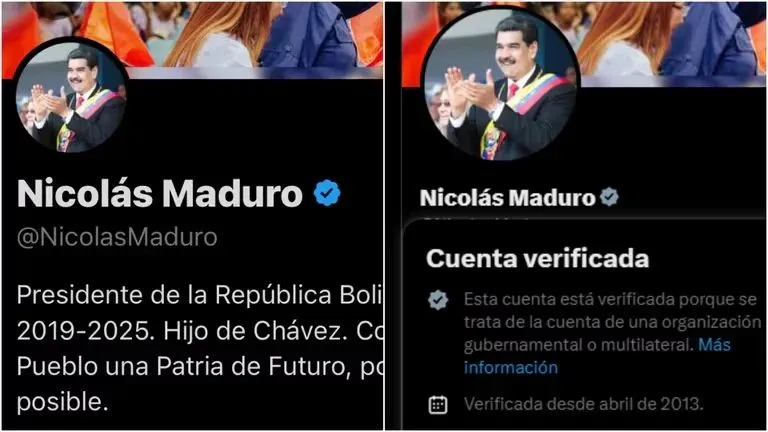
Task: Click the badge icon in the Cuenta verificada popup
Action: [437, 300]
